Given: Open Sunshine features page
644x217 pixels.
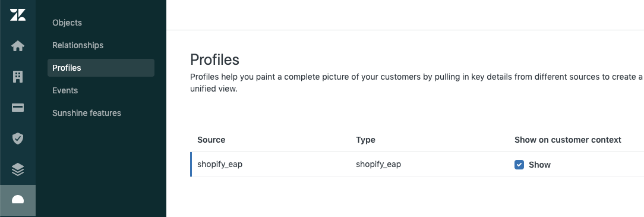Looking at the screenshot, I should tap(87, 113).
